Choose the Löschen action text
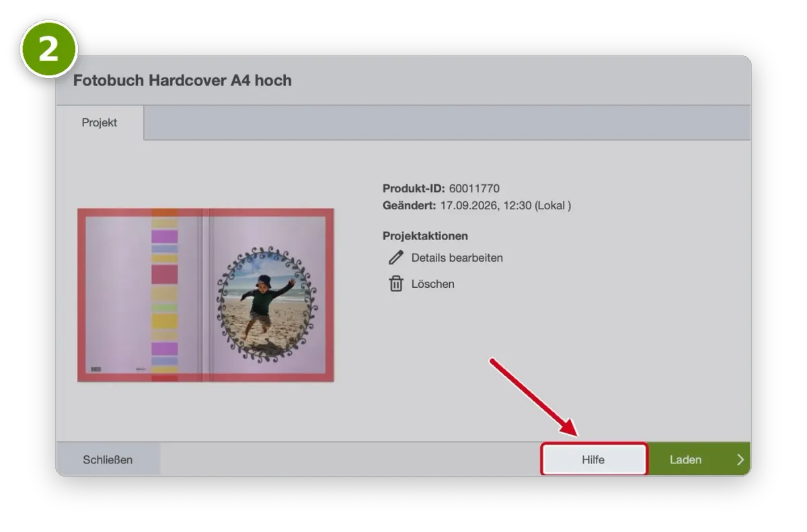Viewport: 807px width, 532px height. (433, 284)
